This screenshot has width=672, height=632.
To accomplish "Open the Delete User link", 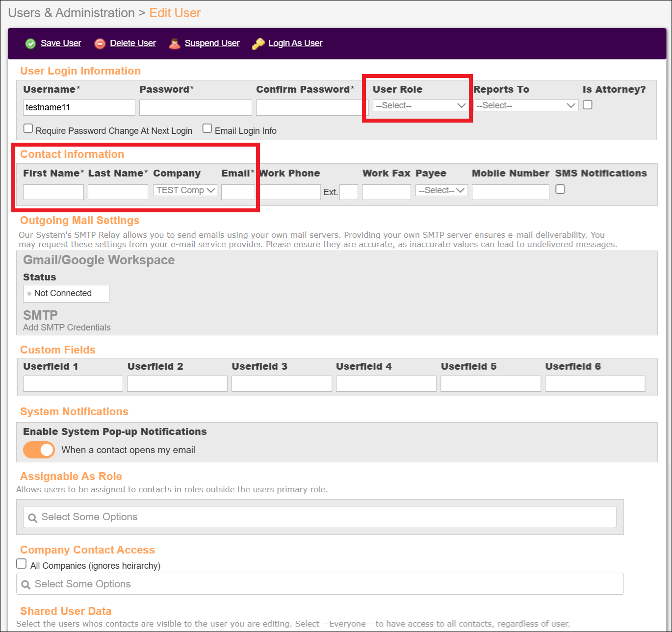I will coord(133,43).
